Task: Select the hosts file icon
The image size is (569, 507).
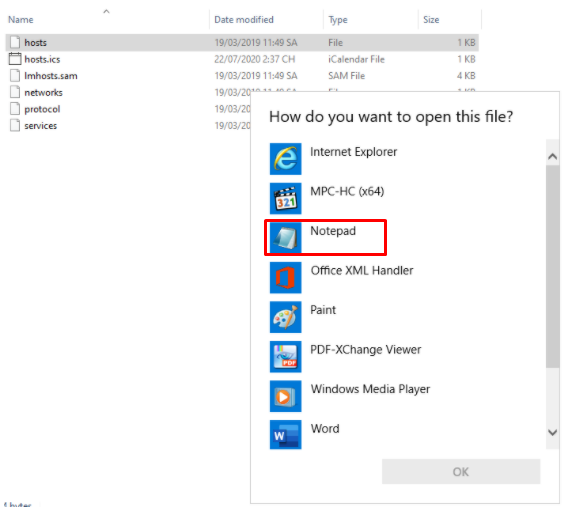Action: [15, 42]
